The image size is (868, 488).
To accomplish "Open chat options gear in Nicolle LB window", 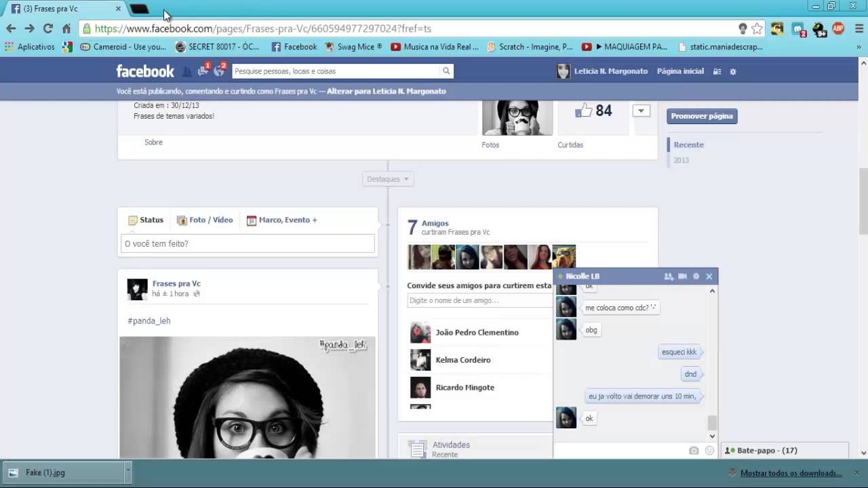I will [x=696, y=277].
